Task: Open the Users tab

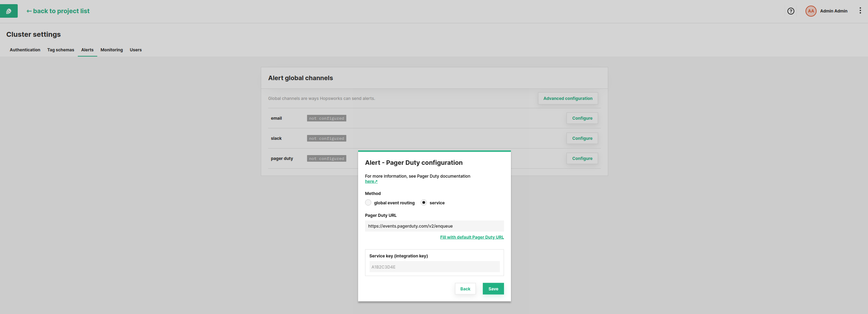Action: (135, 50)
